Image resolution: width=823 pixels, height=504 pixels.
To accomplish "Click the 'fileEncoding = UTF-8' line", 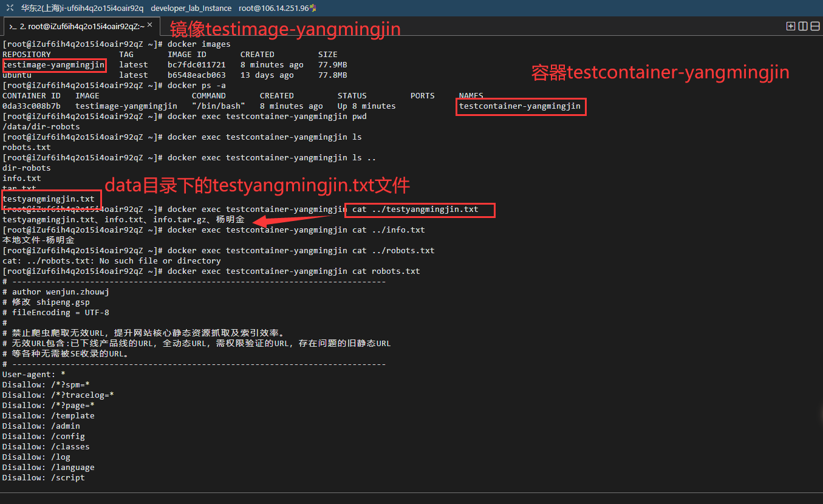I will pos(56,313).
